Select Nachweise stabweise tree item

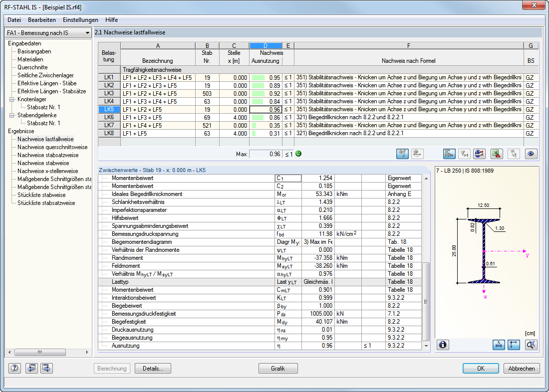coord(43,163)
